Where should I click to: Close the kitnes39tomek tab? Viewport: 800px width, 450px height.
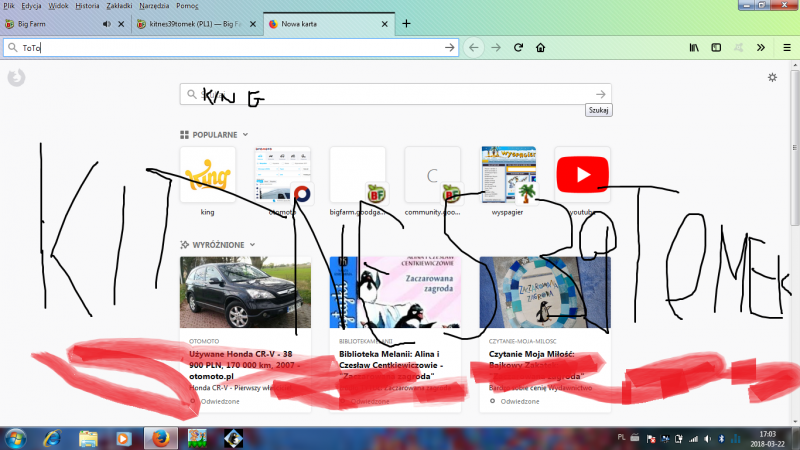point(253,24)
